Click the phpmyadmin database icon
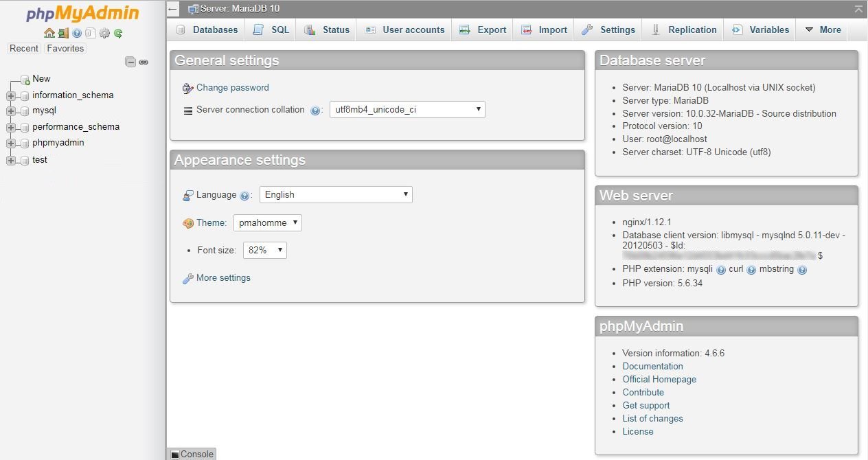The width and height of the screenshot is (868, 460). [x=25, y=143]
